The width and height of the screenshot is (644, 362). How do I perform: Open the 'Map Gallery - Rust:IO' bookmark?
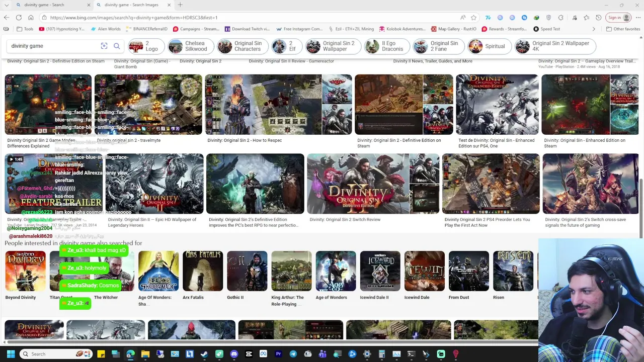point(453,29)
